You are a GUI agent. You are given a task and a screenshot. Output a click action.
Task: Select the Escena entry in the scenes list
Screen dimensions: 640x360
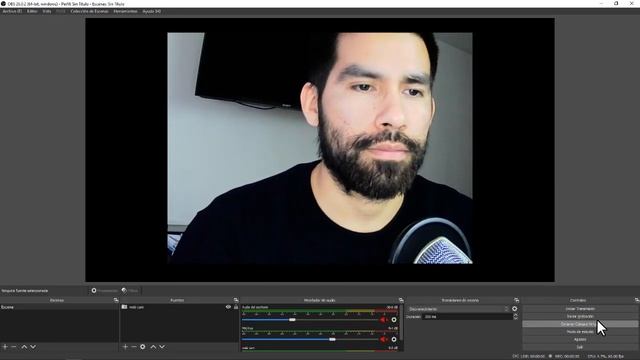point(59,307)
